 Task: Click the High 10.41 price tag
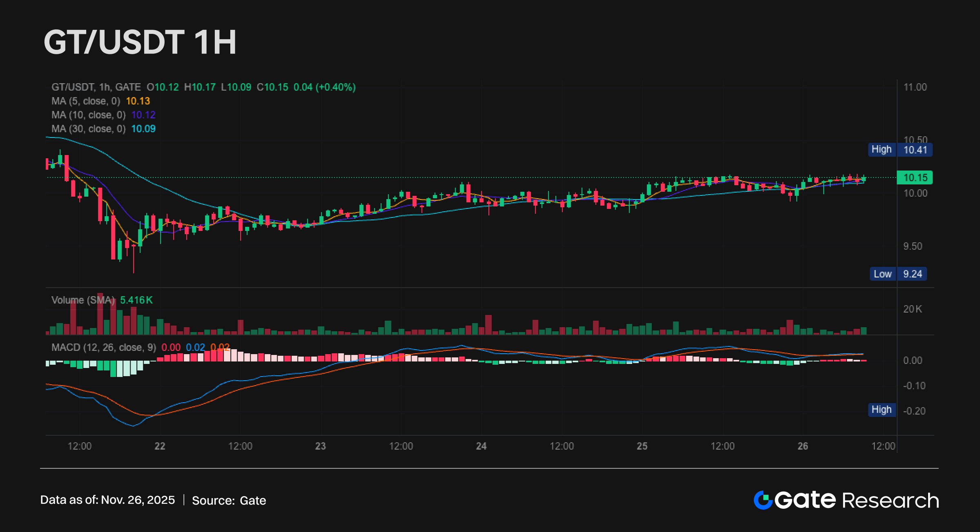[900, 150]
